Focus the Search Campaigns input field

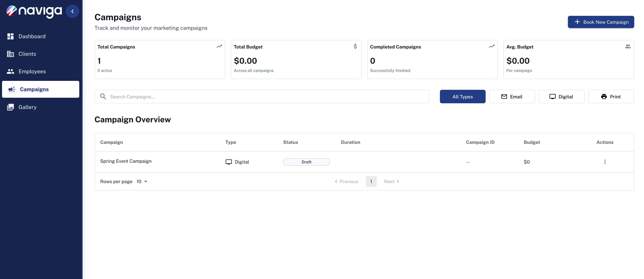(265, 97)
